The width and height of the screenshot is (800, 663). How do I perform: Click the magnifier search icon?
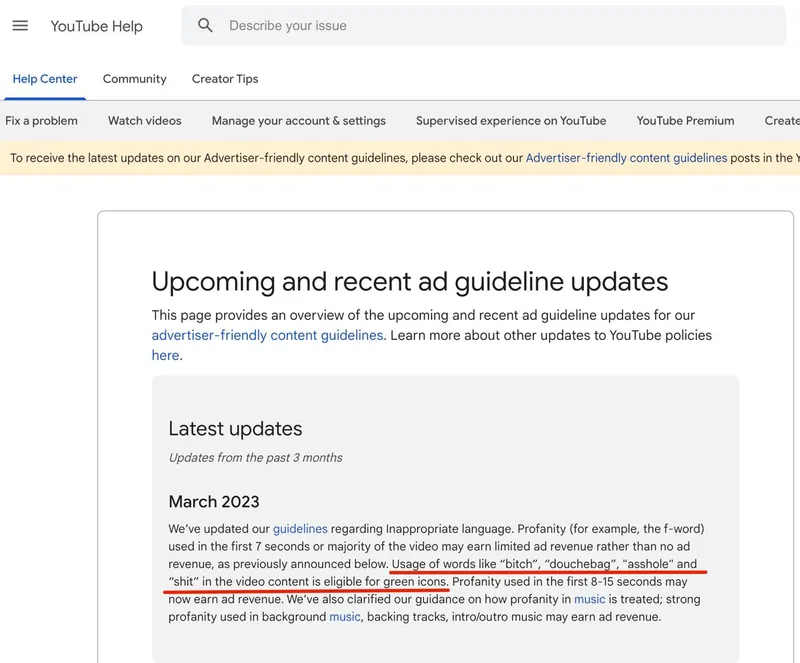point(206,26)
